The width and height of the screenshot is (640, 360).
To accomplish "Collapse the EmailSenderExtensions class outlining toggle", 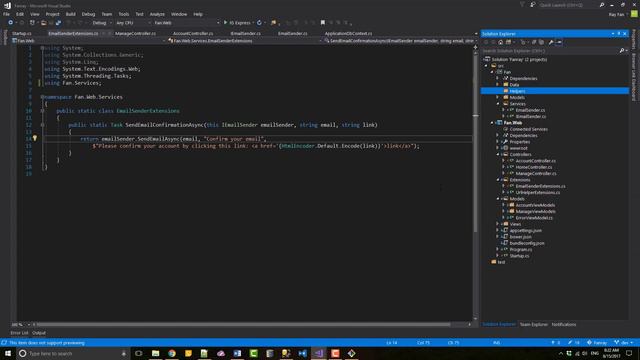I will pyautogui.click(x=42, y=111).
